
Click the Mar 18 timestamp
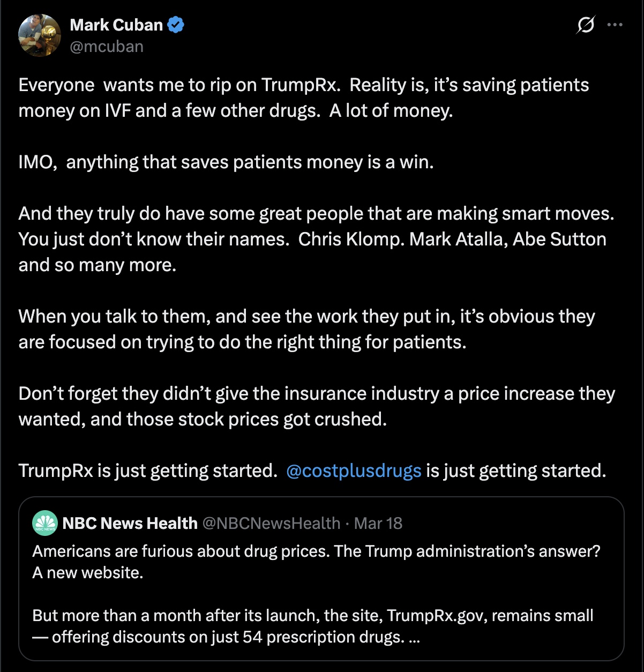(x=378, y=523)
